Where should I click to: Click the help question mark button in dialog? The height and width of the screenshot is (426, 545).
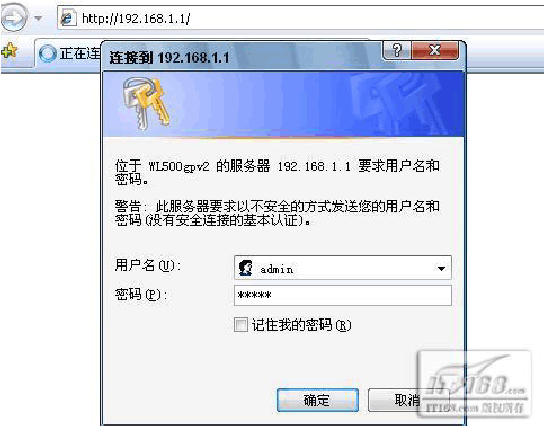click(397, 50)
